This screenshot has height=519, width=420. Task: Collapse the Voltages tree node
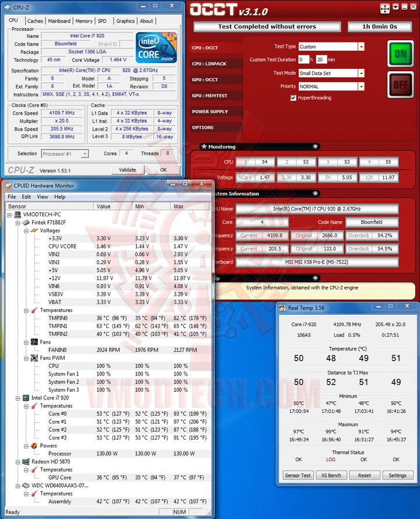coord(26,231)
